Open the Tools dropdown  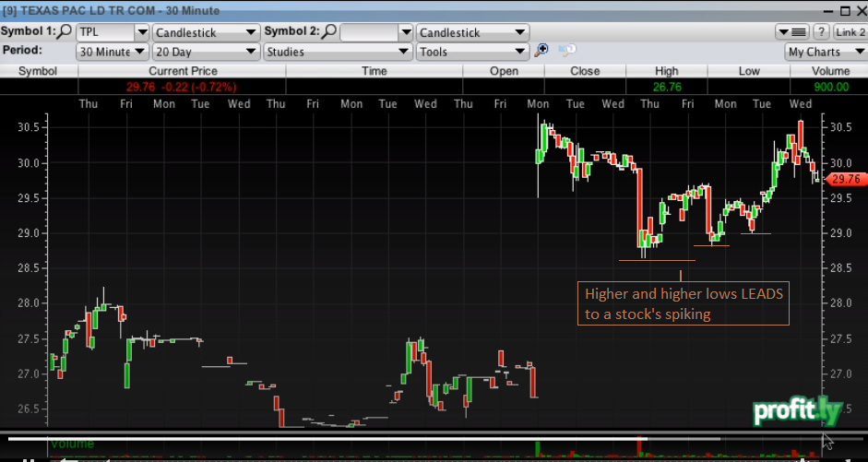point(473,52)
